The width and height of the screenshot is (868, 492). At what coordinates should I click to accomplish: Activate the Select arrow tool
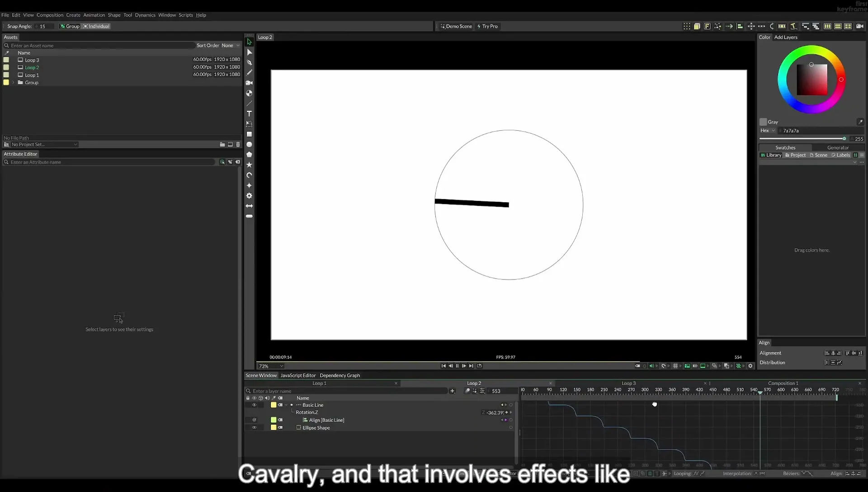point(249,42)
